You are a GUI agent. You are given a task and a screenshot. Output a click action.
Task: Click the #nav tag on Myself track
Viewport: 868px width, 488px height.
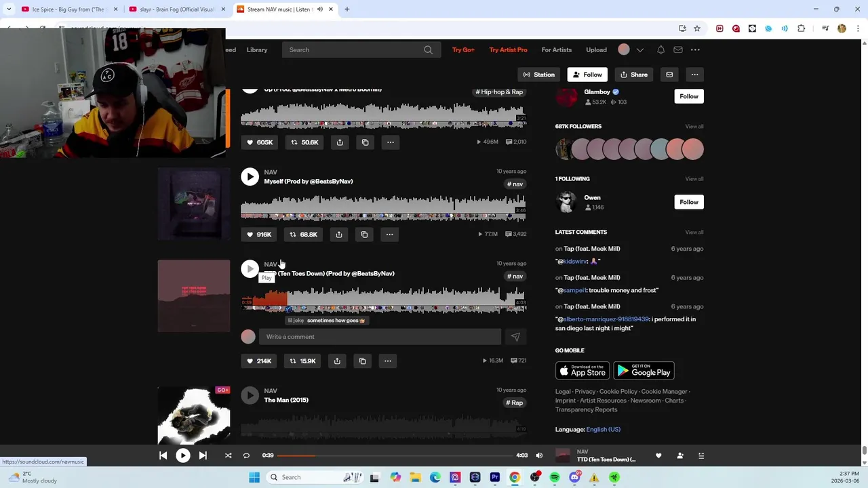(515, 184)
